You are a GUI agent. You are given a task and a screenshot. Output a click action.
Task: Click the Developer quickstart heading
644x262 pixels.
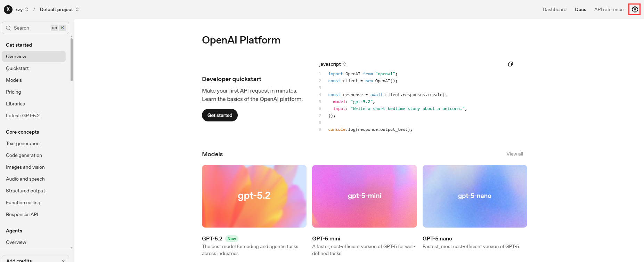[x=231, y=79]
